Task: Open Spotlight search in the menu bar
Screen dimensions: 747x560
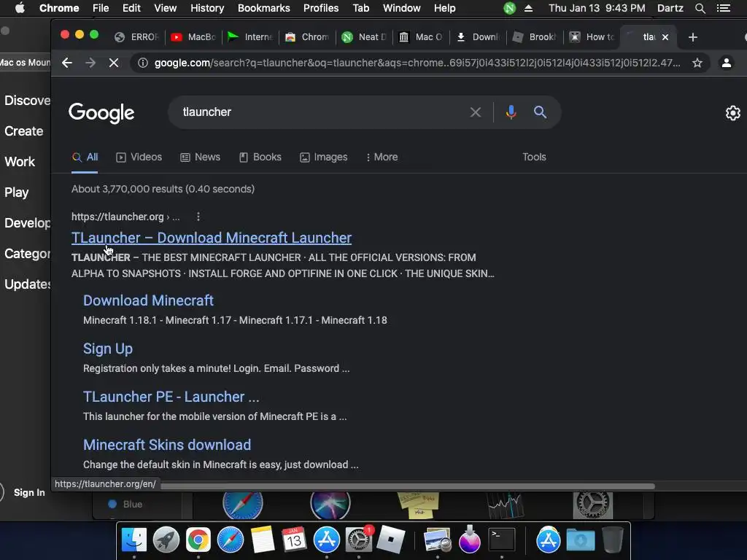Action: [x=700, y=8]
